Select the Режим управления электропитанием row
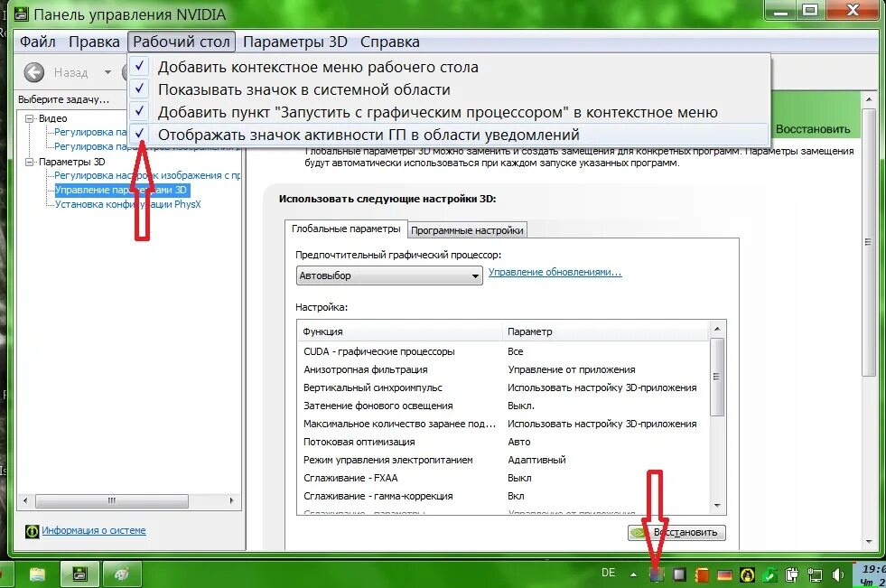Viewport: 886px width, 588px height. pos(503,460)
